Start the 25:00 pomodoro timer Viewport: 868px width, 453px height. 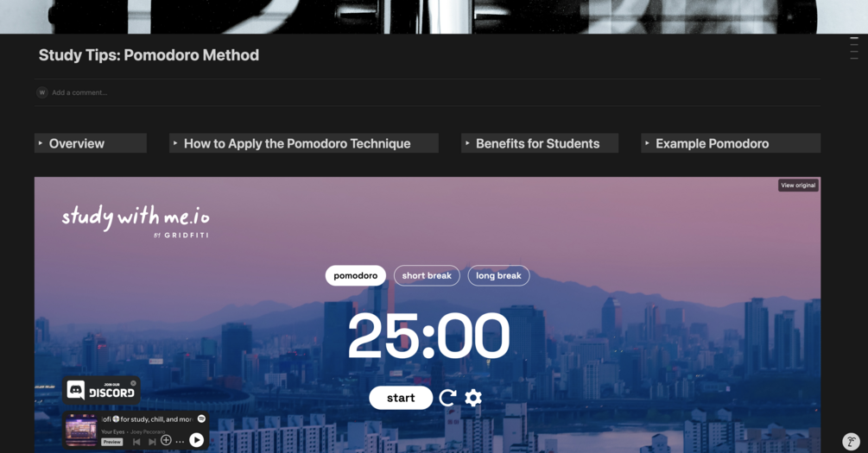[401, 398]
